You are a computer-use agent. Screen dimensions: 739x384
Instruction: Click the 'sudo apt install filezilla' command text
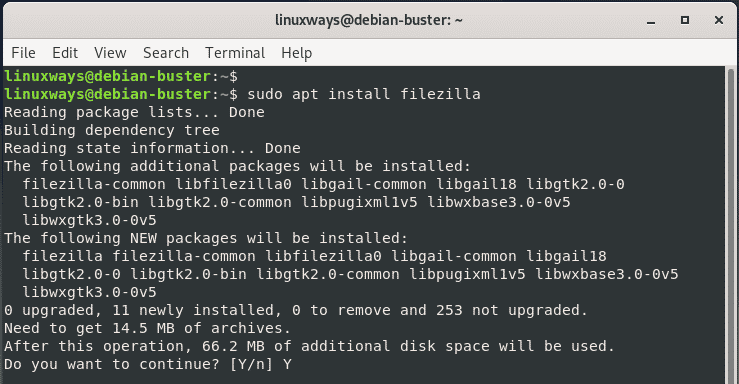point(364,94)
